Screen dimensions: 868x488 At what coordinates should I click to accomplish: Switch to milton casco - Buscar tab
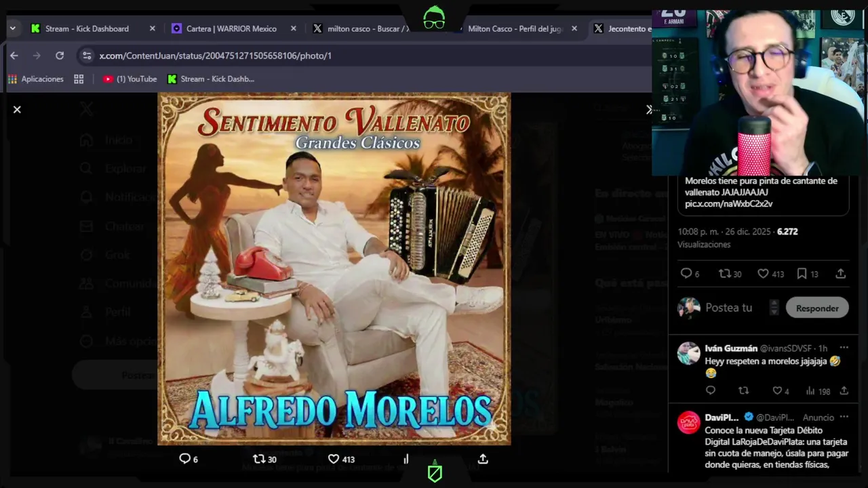coord(368,28)
